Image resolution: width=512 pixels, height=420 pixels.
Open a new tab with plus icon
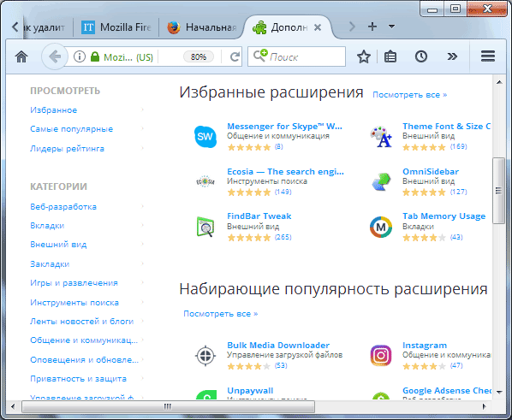(372, 27)
